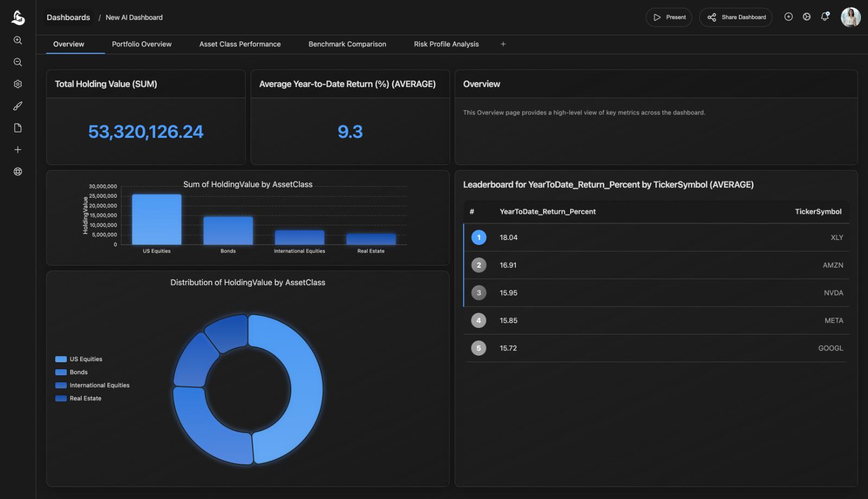Open the document page icon in sidebar
The width and height of the screenshot is (868, 499).
pos(18,127)
